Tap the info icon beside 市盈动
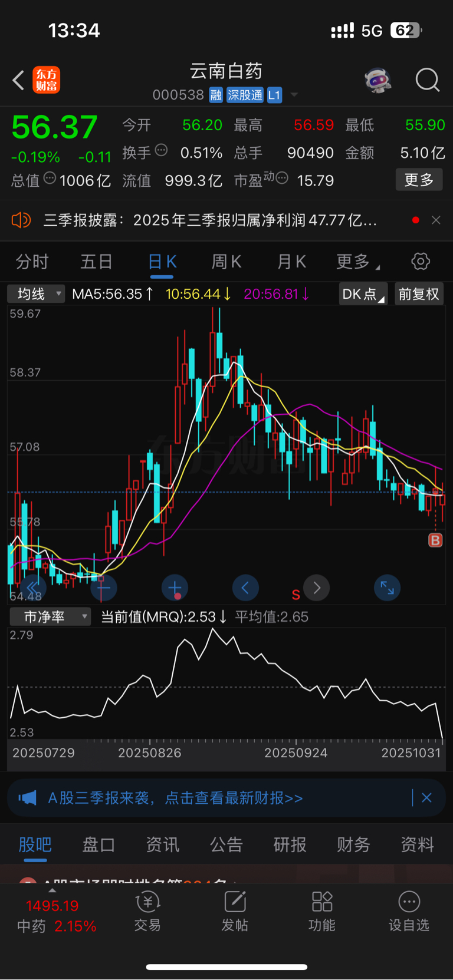Image resolution: width=453 pixels, height=980 pixels. [282, 177]
